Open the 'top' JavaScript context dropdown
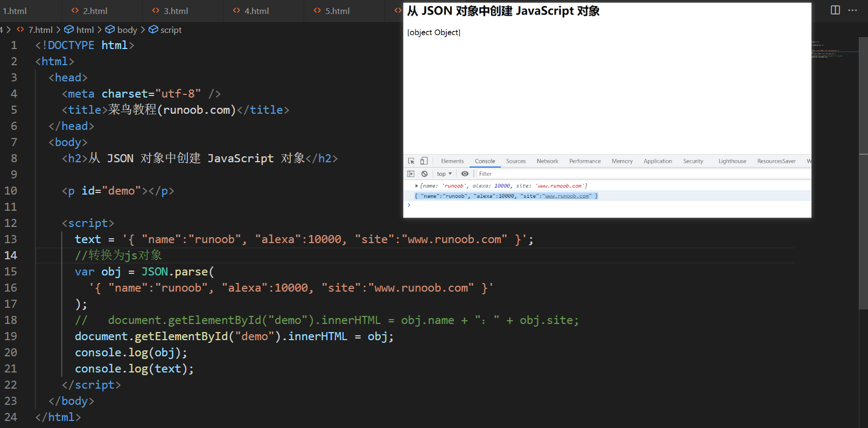868x428 pixels. tap(444, 174)
